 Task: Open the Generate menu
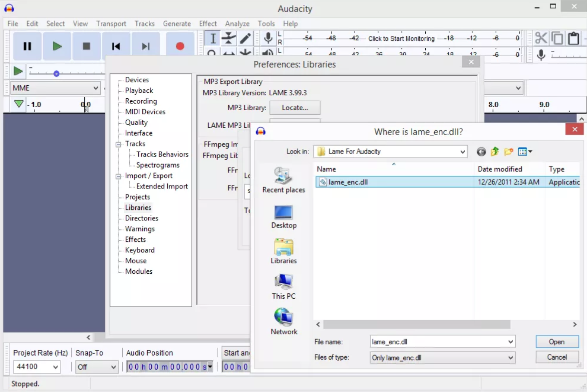coord(177,23)
